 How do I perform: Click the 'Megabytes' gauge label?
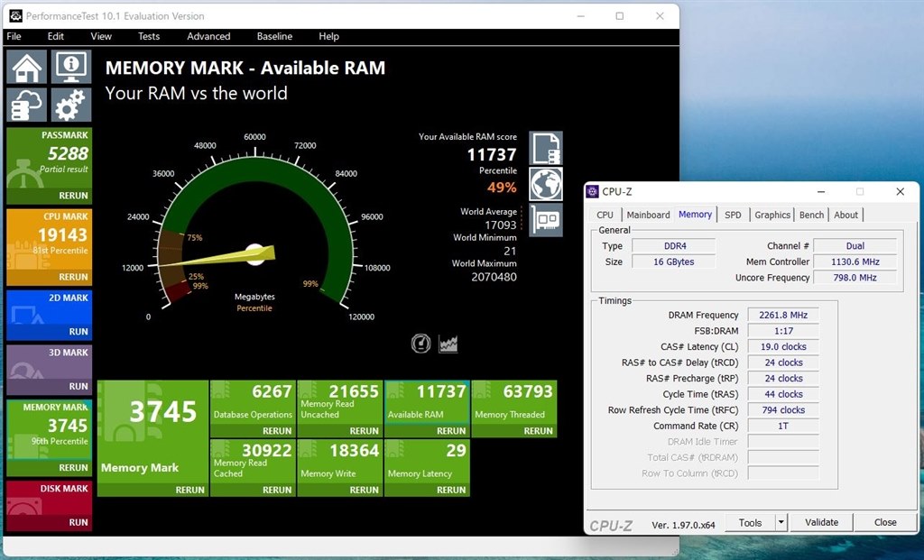pyautogui.click(x=254, y=297)
